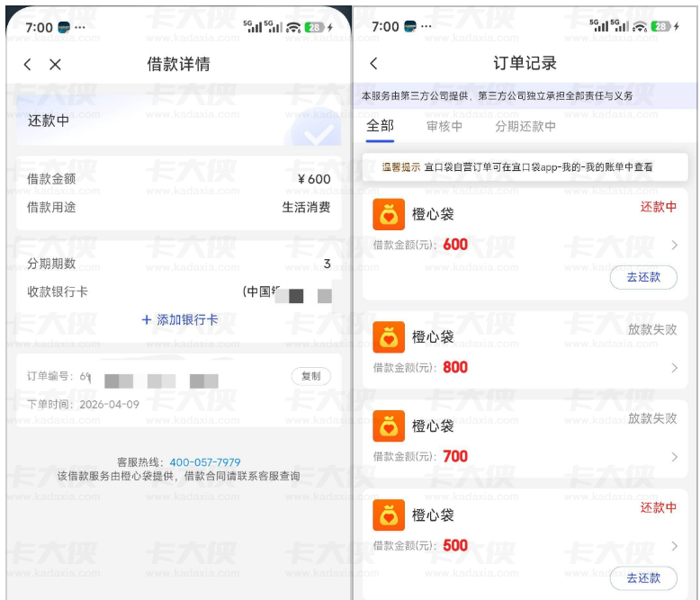
Task: Tap the ¥600 loan amount value
Action: coord(314,179)
